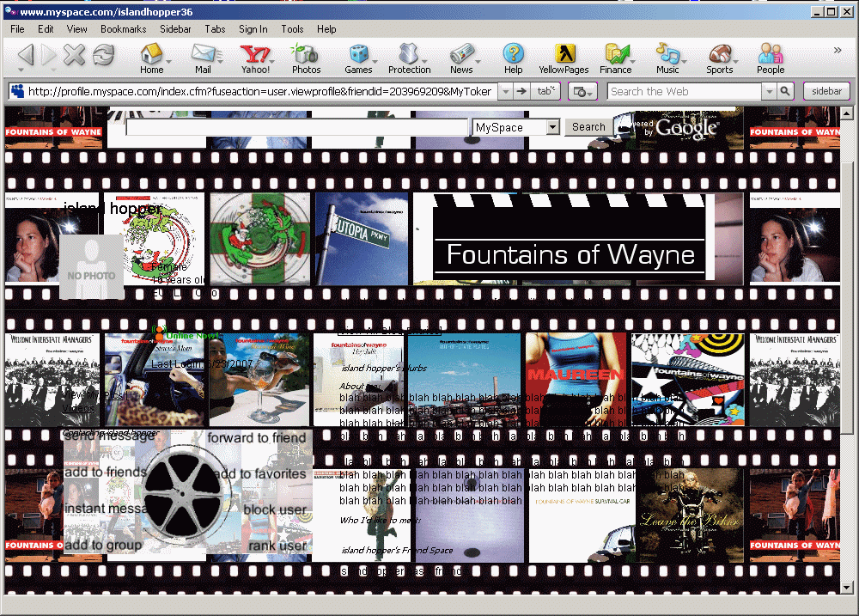Go forward with the Forward arrow

[49, 55]
